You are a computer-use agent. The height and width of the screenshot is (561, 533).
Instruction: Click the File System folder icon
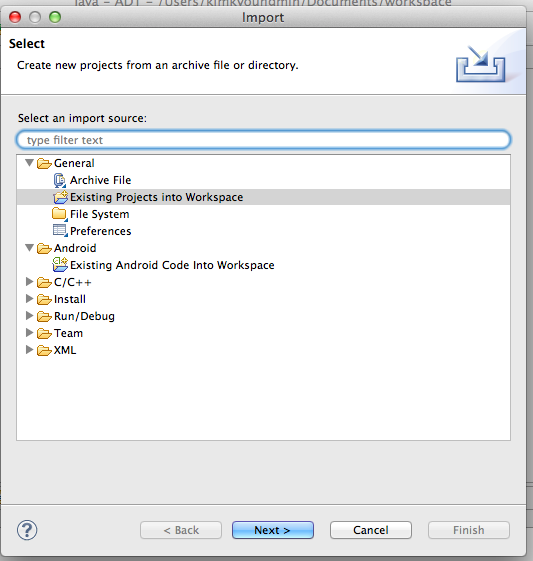[x=60, y=214]
